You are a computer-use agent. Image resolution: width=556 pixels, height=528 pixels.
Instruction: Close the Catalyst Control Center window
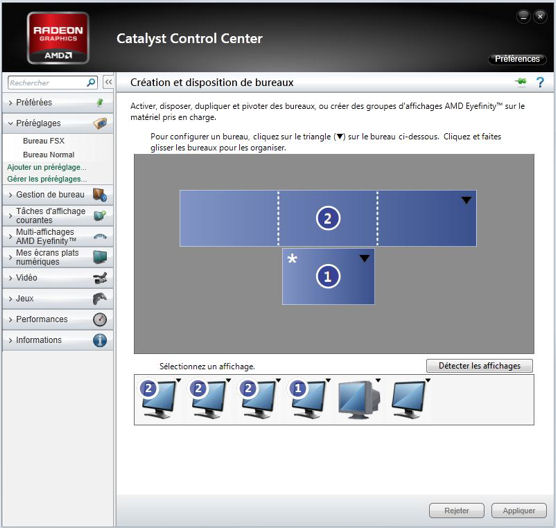[540, 16]
